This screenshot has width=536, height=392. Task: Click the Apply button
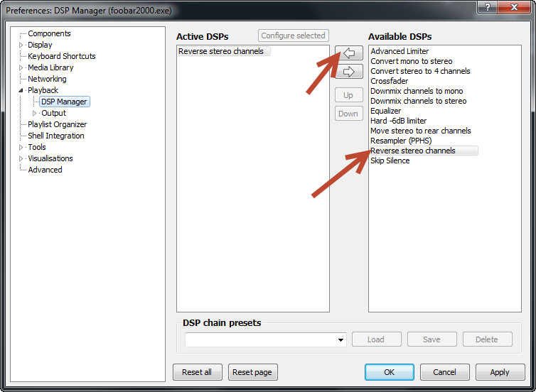pos(500,372)
